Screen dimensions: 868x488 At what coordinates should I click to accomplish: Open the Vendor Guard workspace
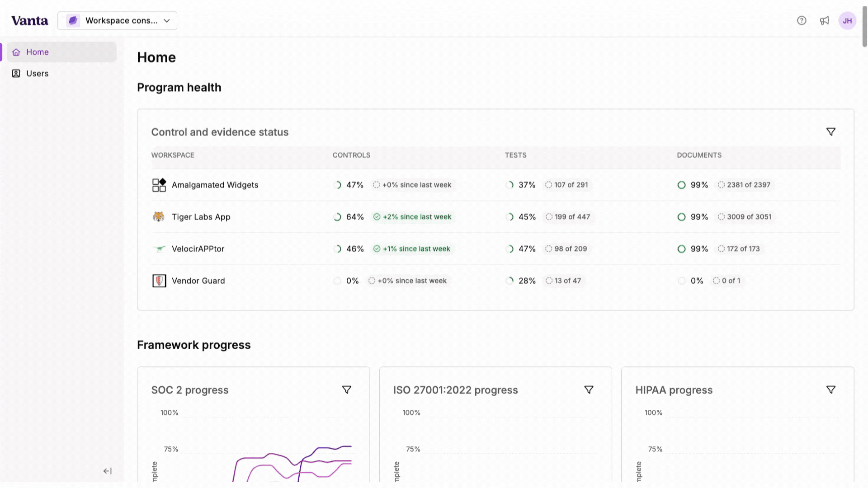[198, 281]
